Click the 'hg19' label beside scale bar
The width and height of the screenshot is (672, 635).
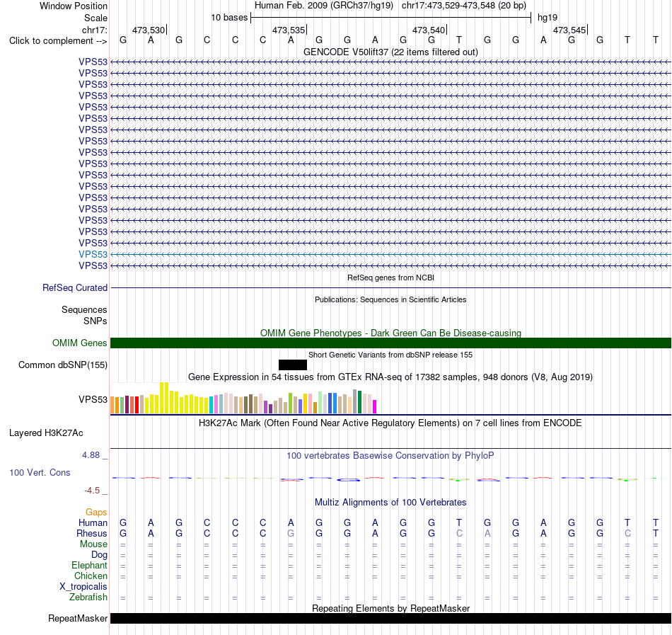[548, 18]
